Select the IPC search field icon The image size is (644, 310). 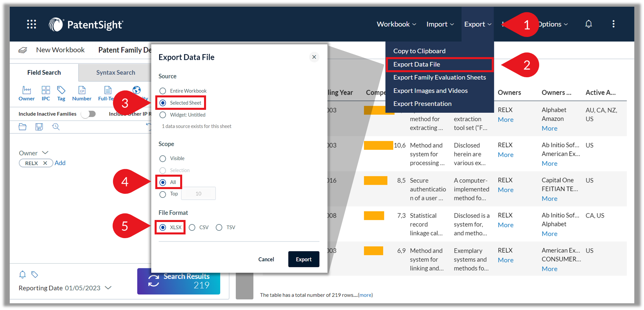pos(46,93)
